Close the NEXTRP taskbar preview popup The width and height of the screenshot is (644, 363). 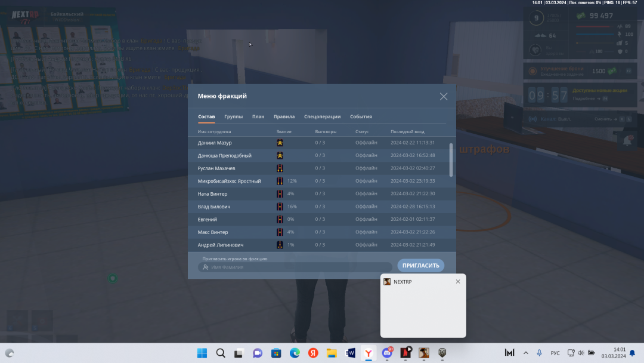pos(458,282)
